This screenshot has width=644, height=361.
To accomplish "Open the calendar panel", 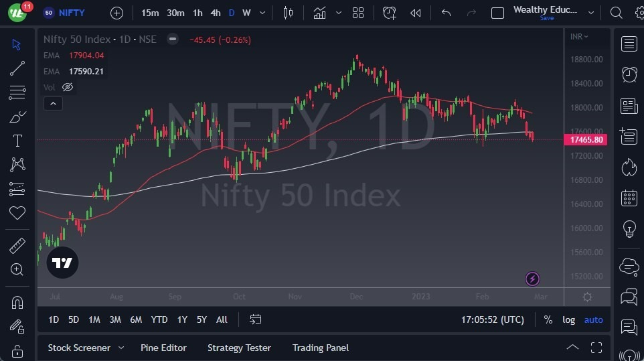I will (x=629, y=198).
